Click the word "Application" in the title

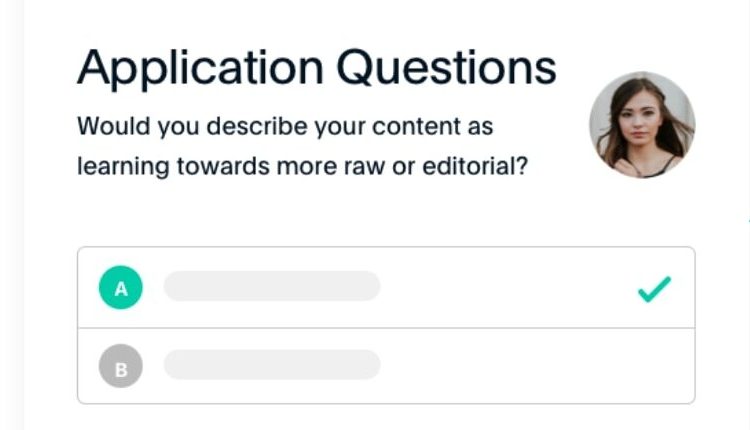pyautogui.click(x=200, y=68)
